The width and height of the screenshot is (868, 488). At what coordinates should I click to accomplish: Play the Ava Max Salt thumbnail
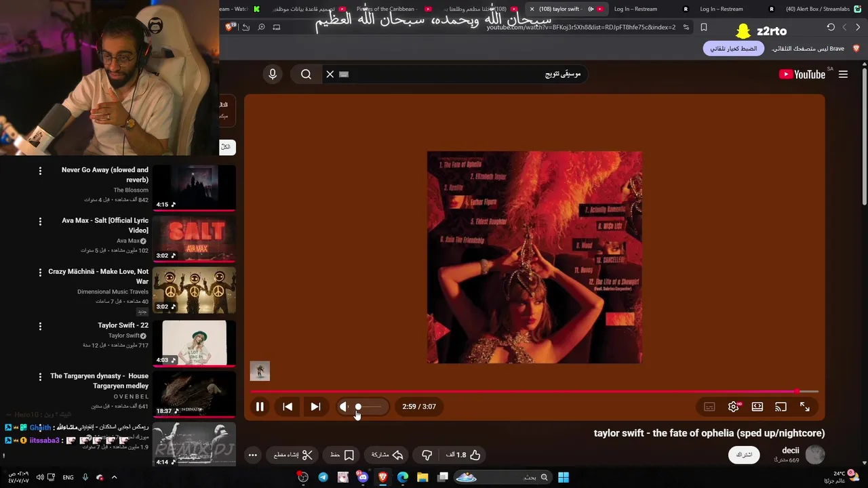[x=194, y=239]
